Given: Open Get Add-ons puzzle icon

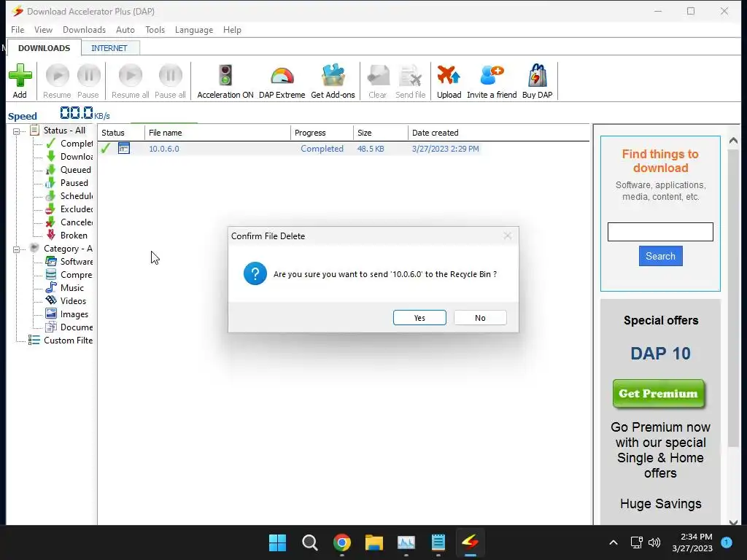Looking at the screenshot, I should (333, 76).
